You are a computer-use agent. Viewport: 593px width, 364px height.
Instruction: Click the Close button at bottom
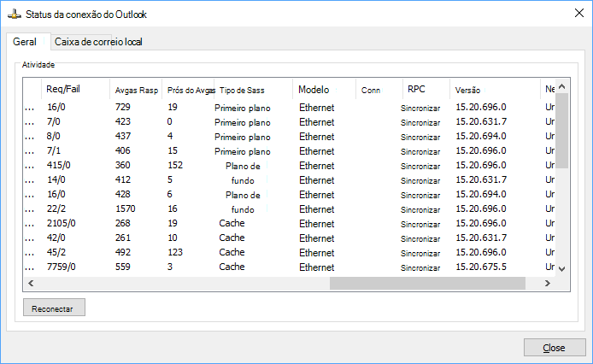coord(555,348)
